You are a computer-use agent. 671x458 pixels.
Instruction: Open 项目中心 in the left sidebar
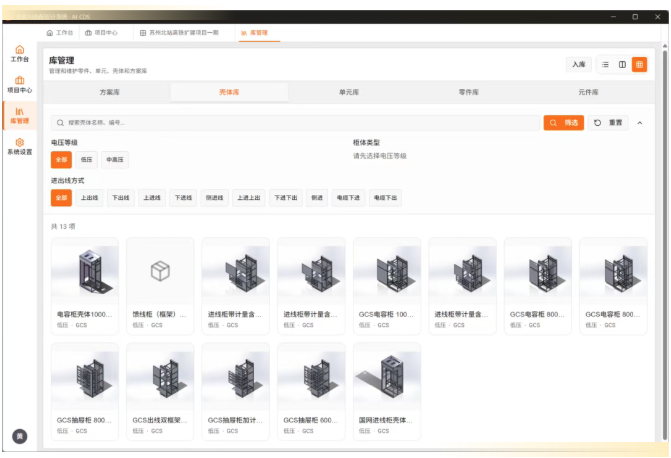tap(20, 85)
